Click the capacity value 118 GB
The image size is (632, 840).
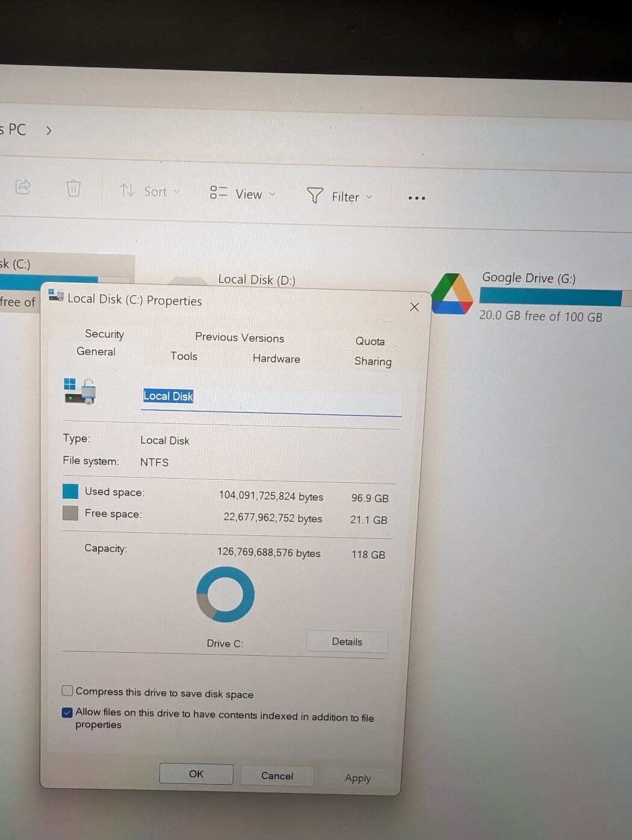pos(368,555)
